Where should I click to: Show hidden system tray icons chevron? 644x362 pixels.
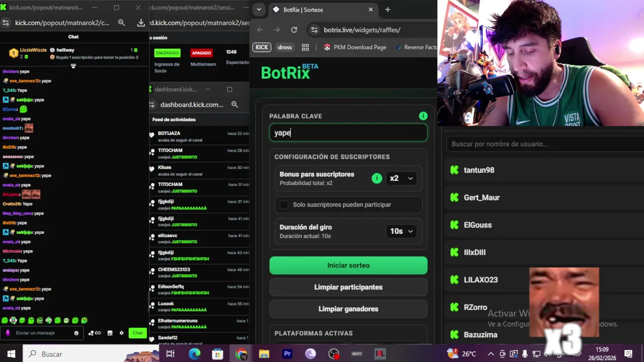click(x=491, y=354)
